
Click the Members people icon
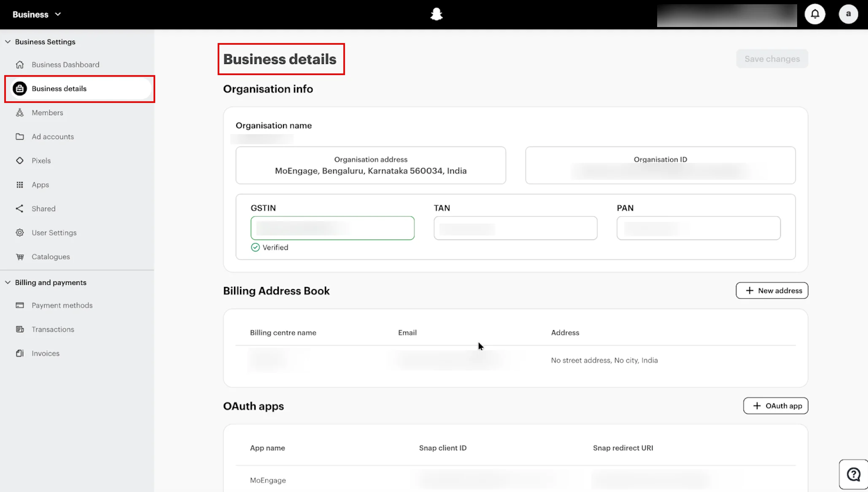(20, 113)
